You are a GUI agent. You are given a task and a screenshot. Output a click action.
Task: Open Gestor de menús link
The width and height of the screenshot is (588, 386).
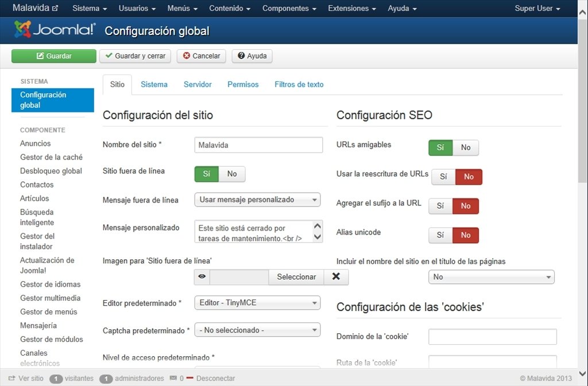[48, 312]
